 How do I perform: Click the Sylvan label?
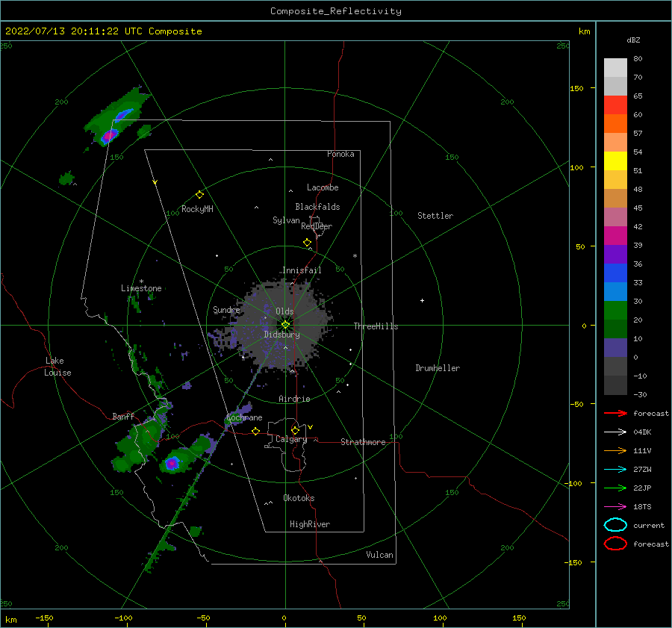click(x=286, y=220)
